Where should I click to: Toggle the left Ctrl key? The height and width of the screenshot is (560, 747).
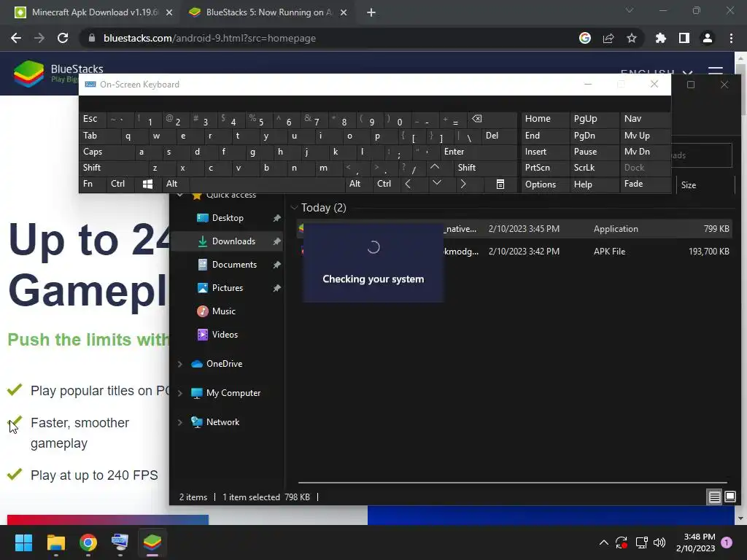120,184
